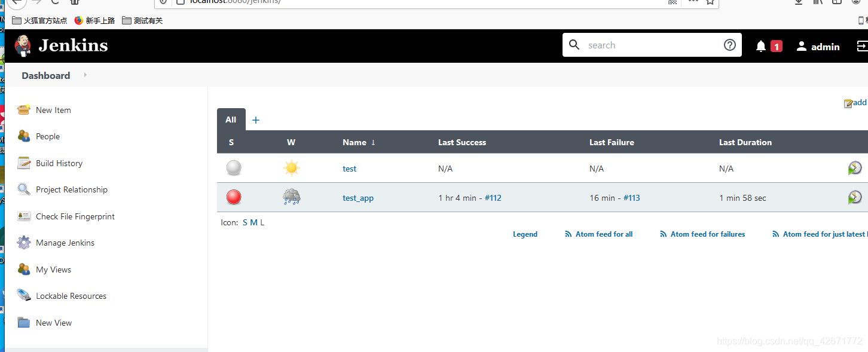
Task: Click the My Views icon
Action: click(24, 269)
